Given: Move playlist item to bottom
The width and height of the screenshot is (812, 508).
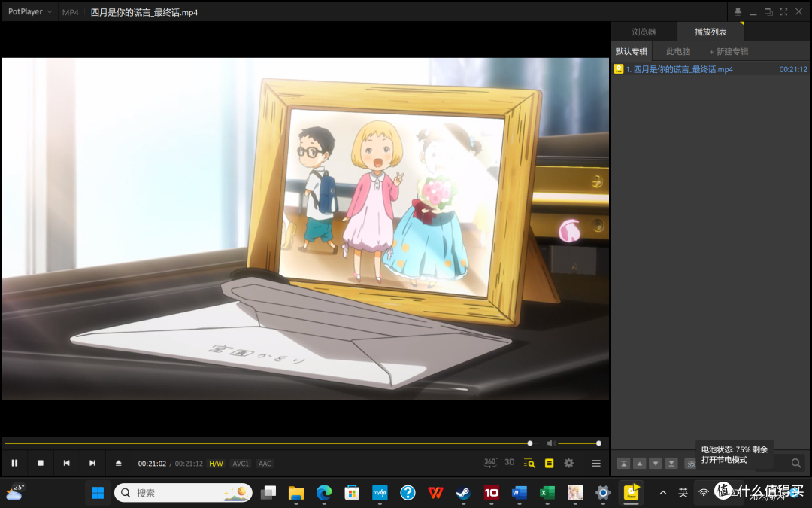Looking at the screenshot, I should click(x=671, y=464).
